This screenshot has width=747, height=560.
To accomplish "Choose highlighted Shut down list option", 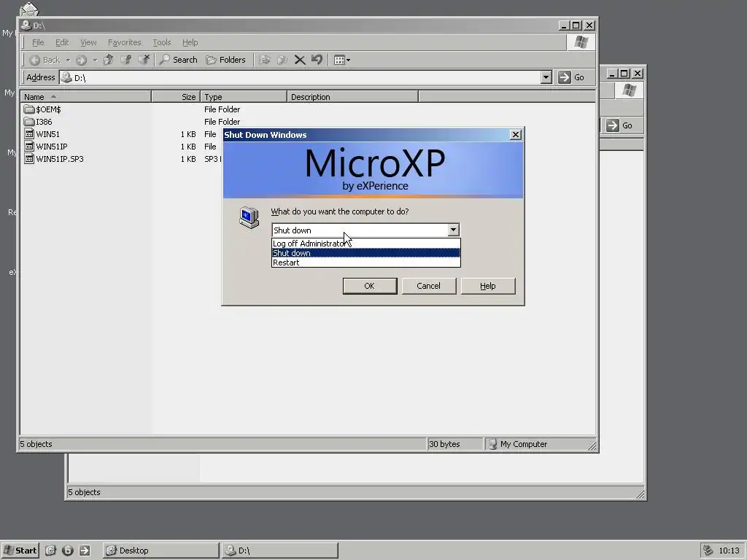I will (366, 253).
